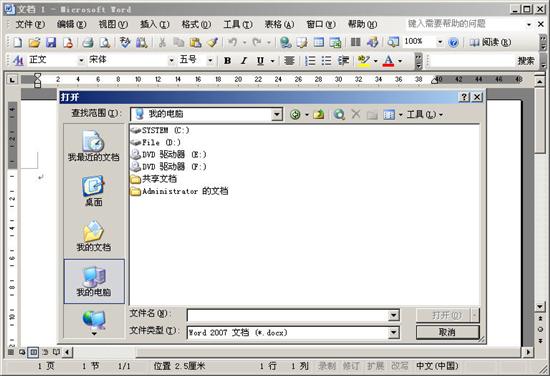
Task: Select Administrator 的文档 folder
Action: [x=179, y=191]
